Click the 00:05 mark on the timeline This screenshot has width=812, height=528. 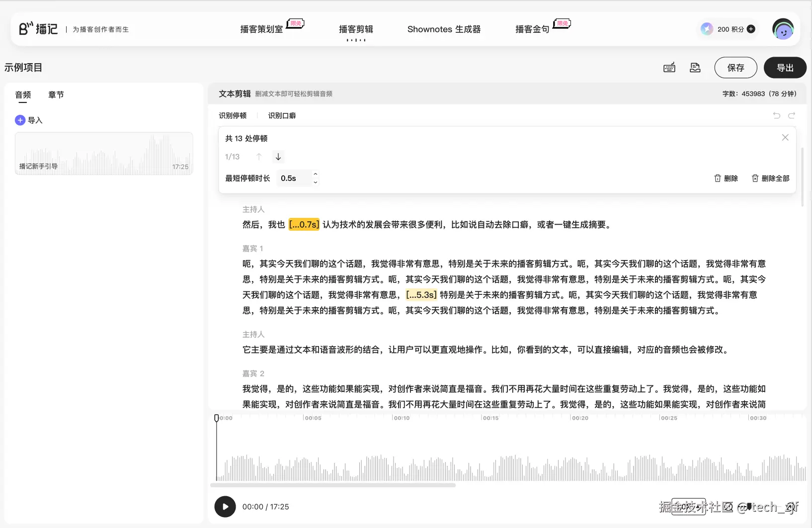(x=313, y=418)
